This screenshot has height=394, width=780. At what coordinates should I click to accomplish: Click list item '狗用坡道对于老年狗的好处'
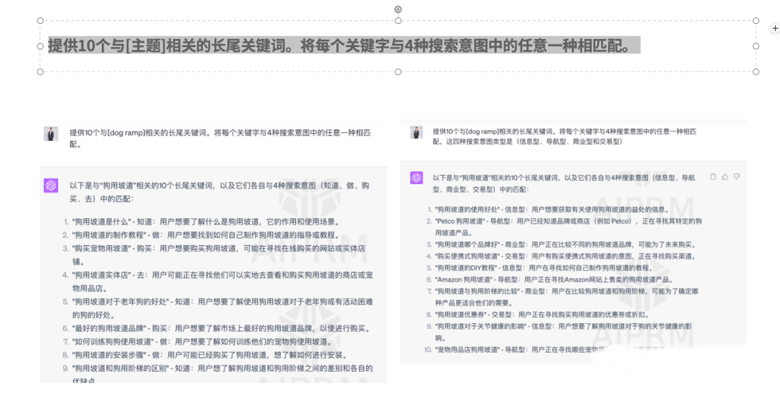pos(222,308)
